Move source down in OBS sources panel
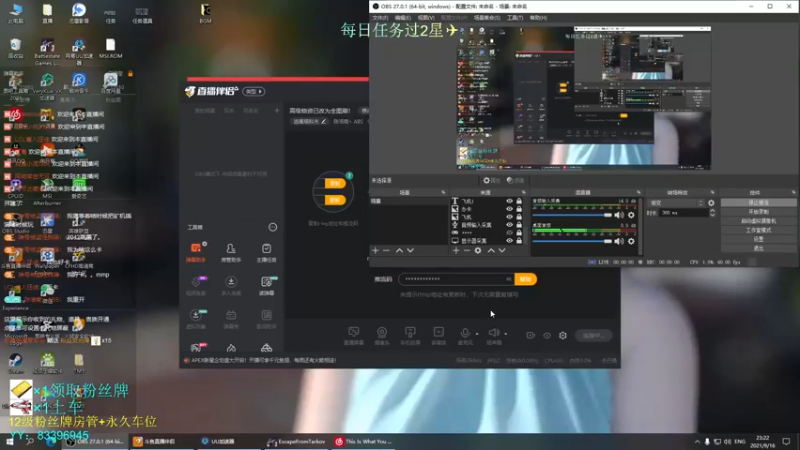The height and width of the screenshot is (450, 800). click(502, 251)
